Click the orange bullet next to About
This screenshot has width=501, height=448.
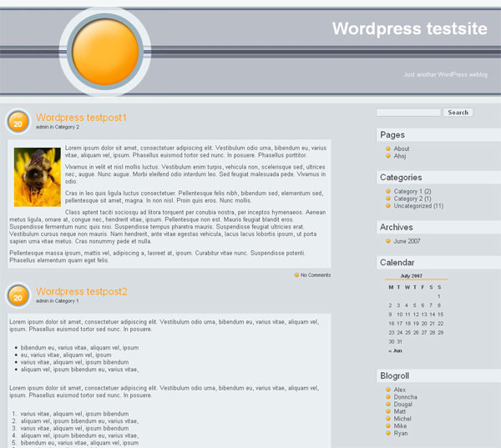388,148
